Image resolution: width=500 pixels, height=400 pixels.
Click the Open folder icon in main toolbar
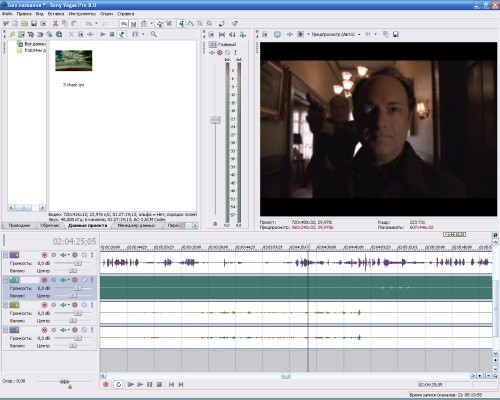pos(24,23)
